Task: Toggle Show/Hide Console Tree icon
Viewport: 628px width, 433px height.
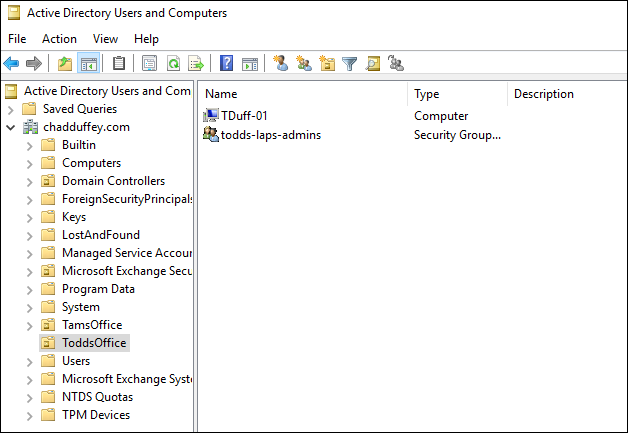Action: [89, 63]
